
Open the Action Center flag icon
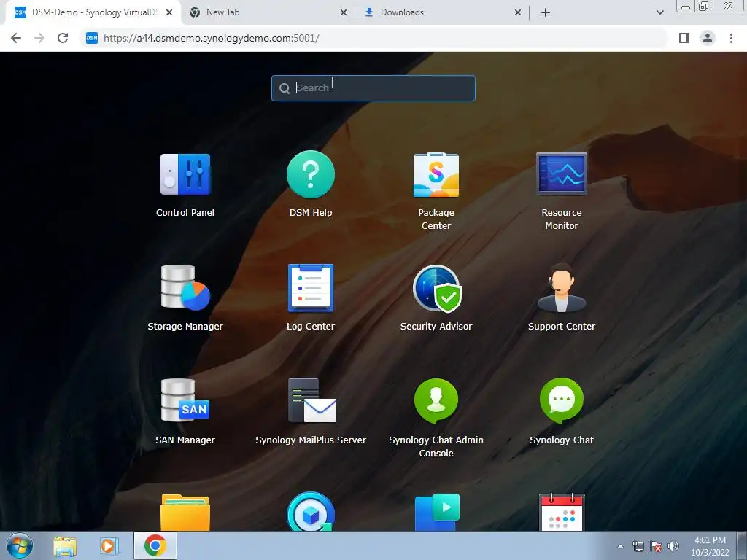(x=656, y=546)
